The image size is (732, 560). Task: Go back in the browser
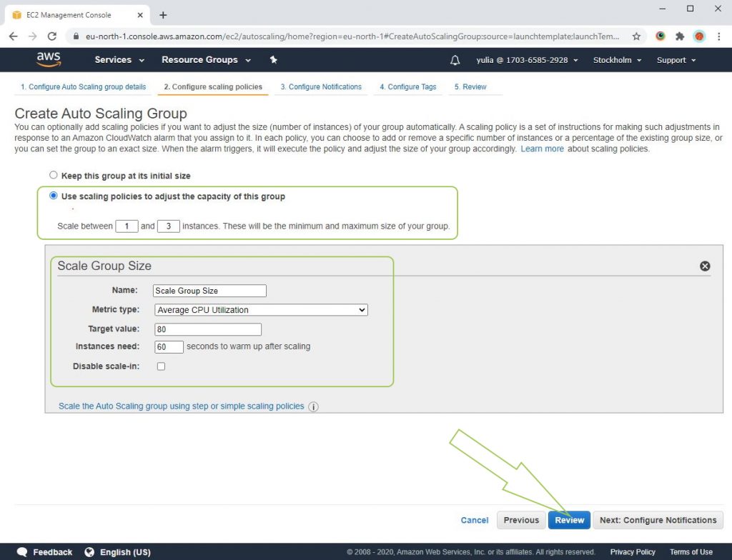tap(13, 36)
